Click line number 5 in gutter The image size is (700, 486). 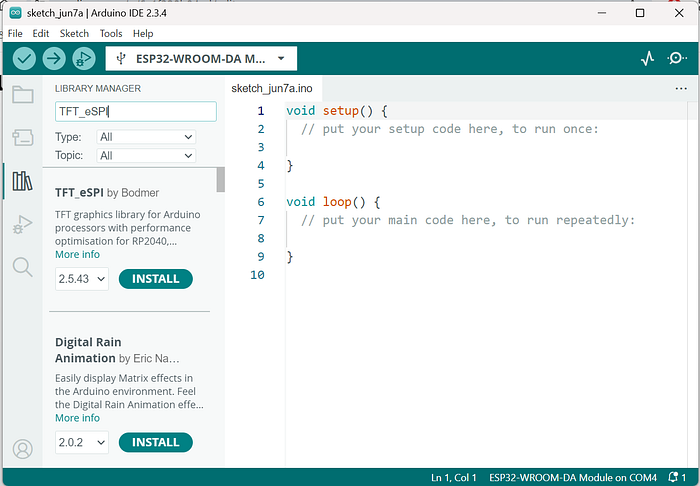click(x=261, y=184)
